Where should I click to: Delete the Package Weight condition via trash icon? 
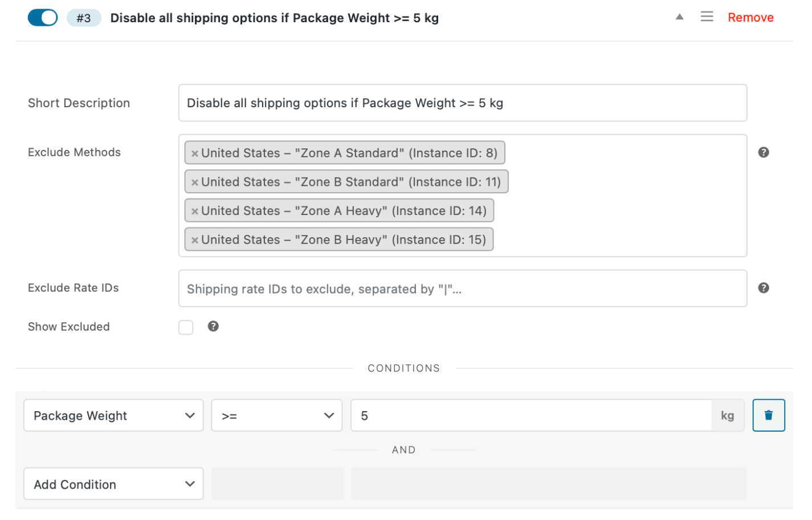pos(769,415)
